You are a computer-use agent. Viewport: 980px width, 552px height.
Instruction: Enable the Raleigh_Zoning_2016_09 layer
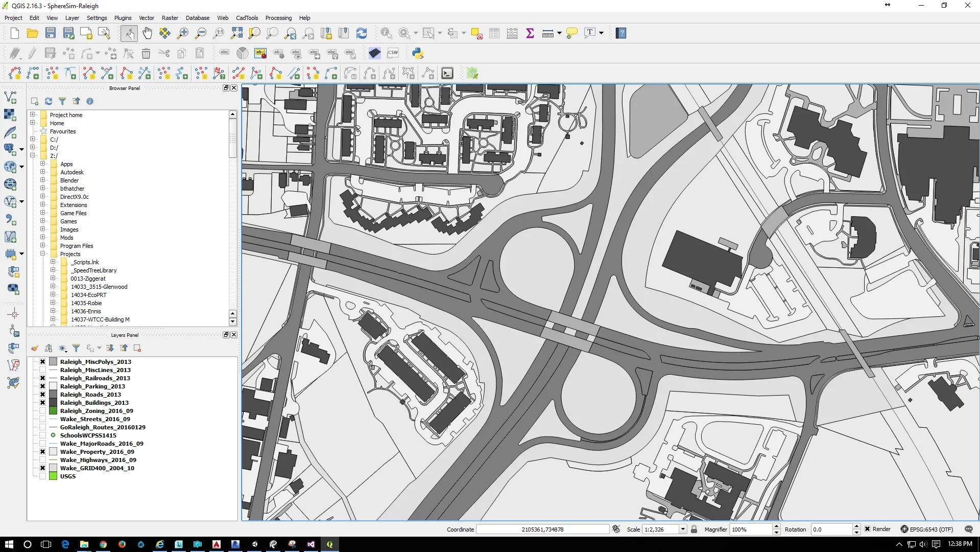[43, 411]
